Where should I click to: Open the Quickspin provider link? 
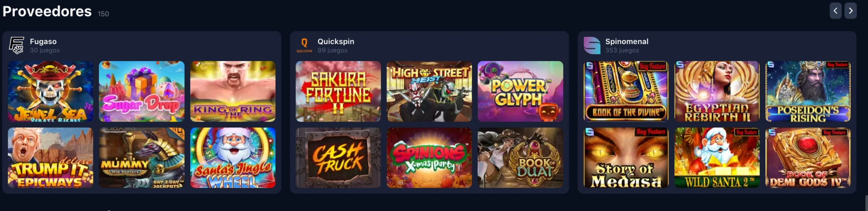tap(336, 42)
